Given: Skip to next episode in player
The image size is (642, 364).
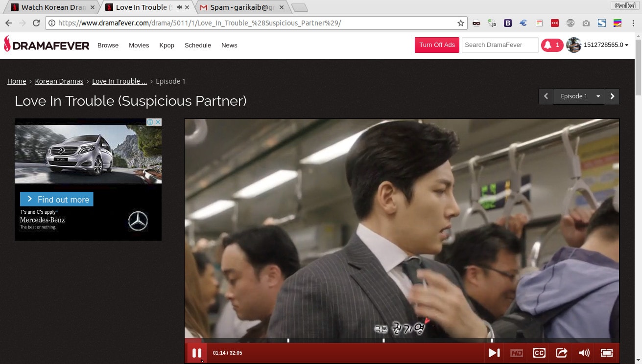Looking at the screenshot, I should pos(494,353).
